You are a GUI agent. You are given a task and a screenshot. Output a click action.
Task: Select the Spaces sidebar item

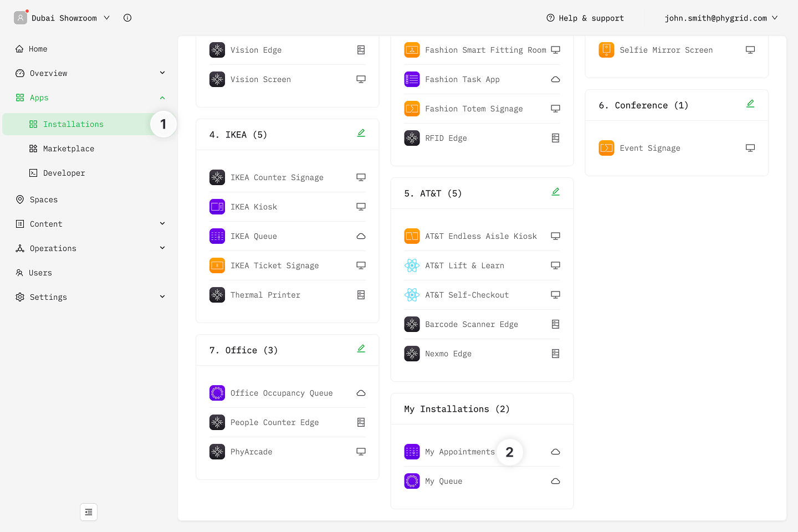43,199
